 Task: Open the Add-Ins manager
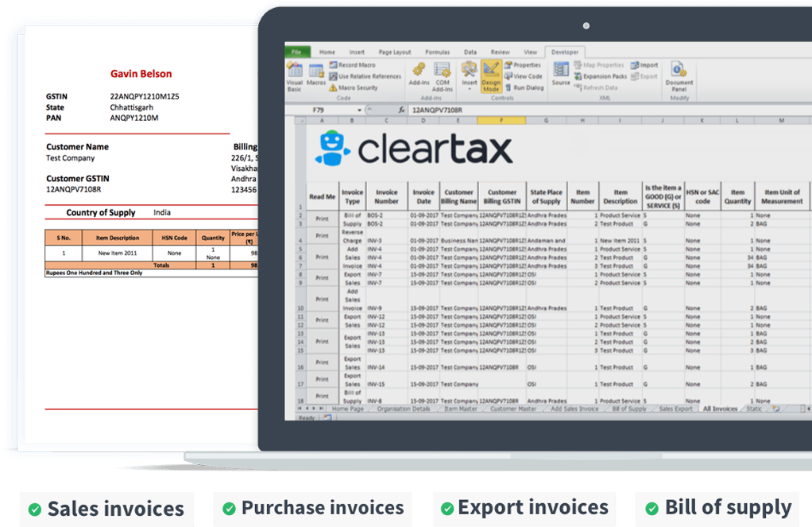click(x=419, y=74)
